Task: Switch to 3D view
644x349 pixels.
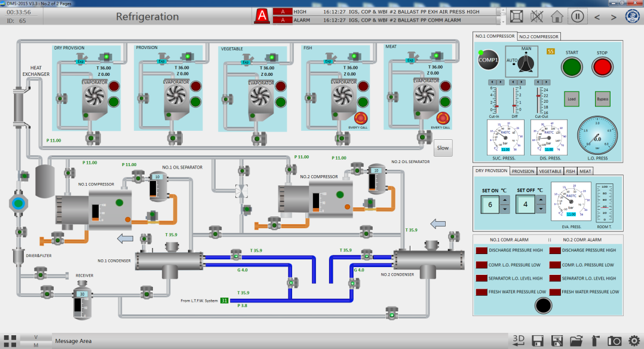Action: tap(519, 341)
